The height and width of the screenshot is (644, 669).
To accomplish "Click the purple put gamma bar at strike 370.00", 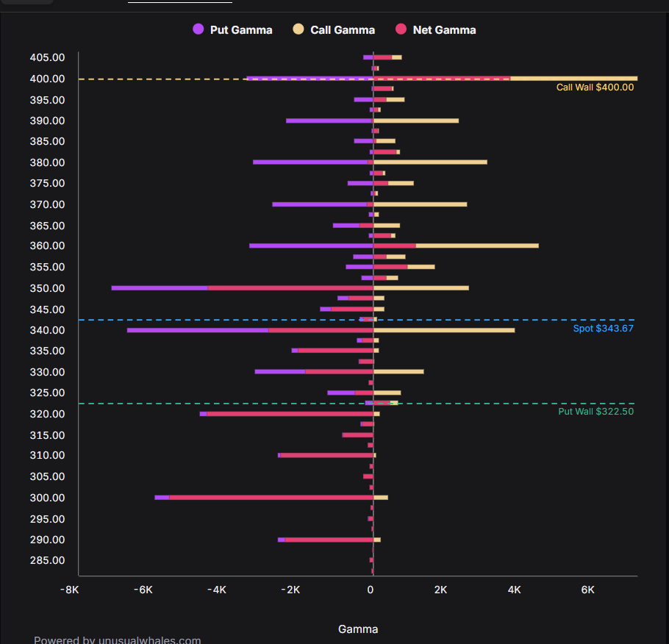I will [x=320, y=204].
